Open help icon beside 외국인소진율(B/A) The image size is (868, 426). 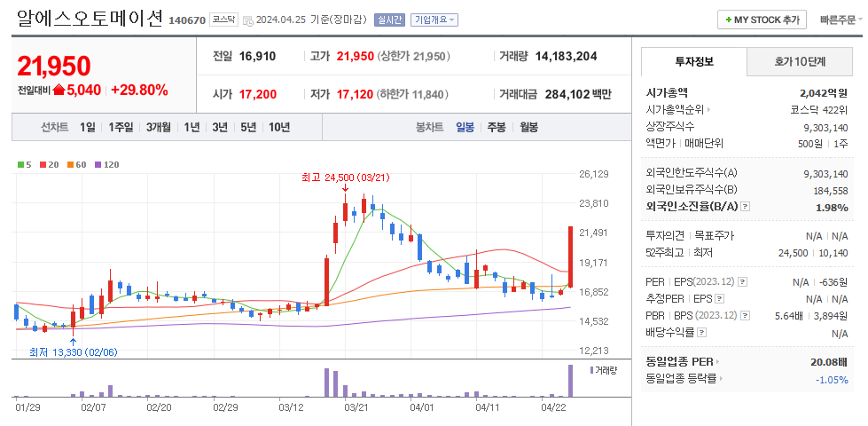tap(746, 207)
